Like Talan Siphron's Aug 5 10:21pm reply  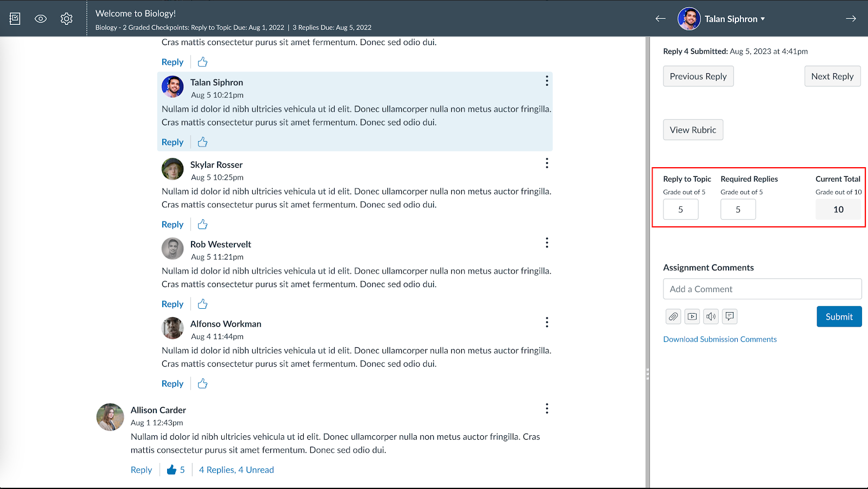coord(202,142)
